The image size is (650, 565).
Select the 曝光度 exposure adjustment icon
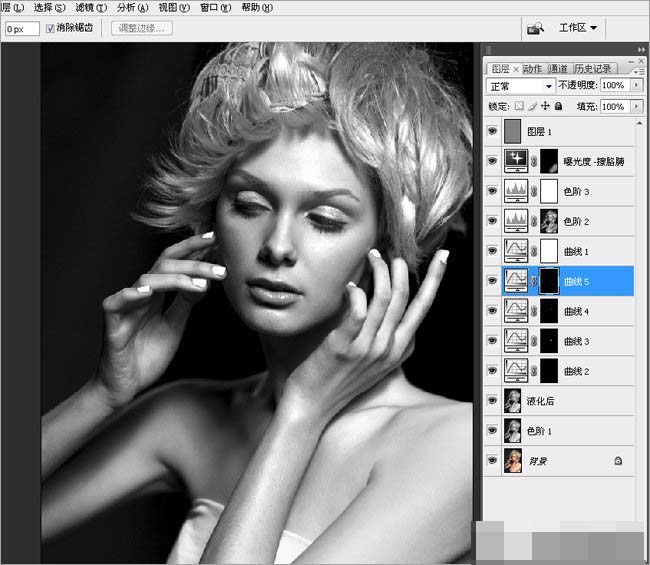point(516,160)
